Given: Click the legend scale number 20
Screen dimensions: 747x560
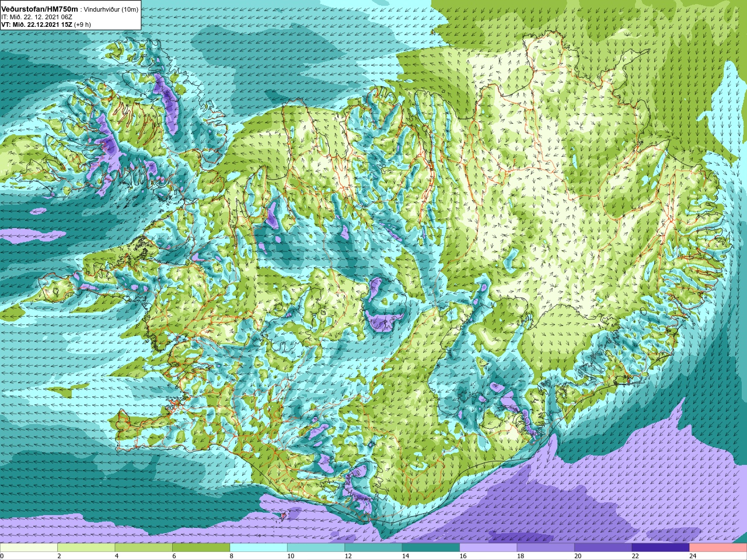Looking at the screenshot, I should tap(578, 556).
